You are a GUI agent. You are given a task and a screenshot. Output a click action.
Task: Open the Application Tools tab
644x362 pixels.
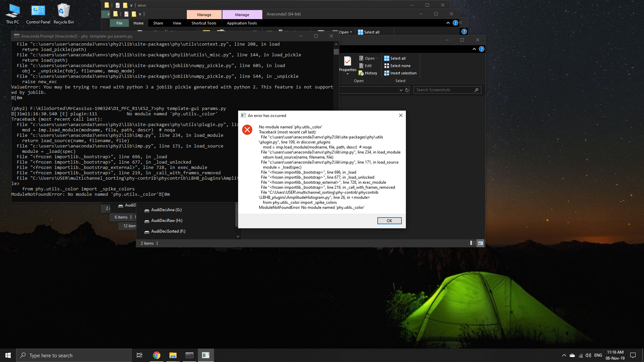242,23
